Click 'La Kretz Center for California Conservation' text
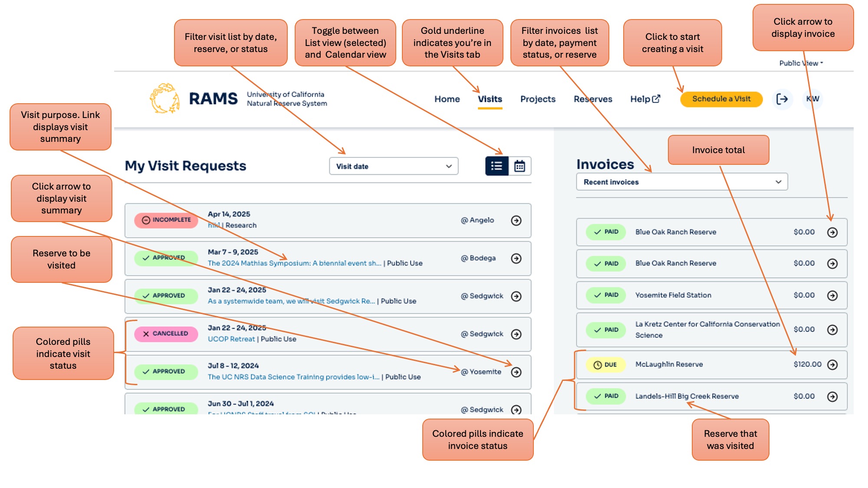Image resolution: width=868 pixels, height=488 pixels. [707, 324]
